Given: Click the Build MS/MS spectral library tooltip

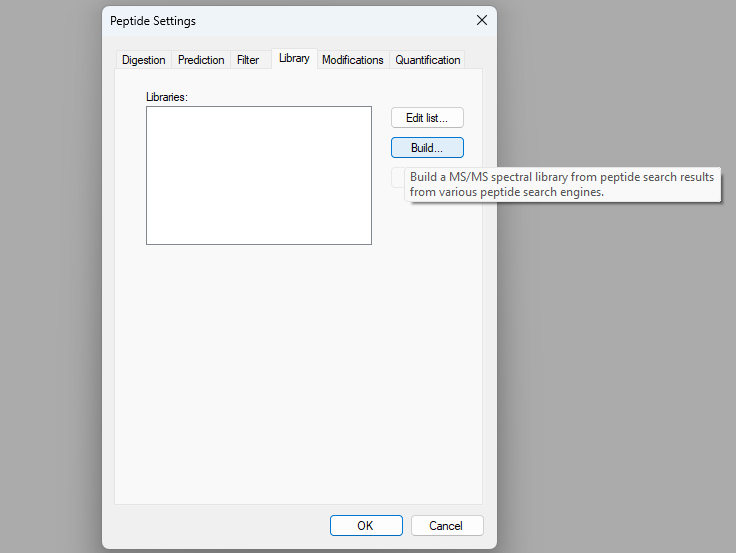Looking at the screenshot, I should point(562,185).
